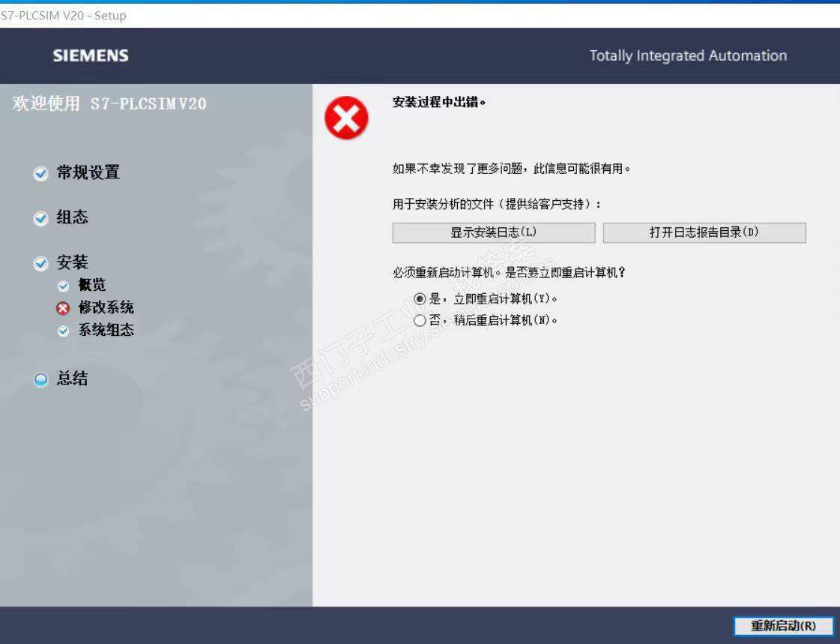Click the checkmark icon beside 组态

tap(40, 219)
